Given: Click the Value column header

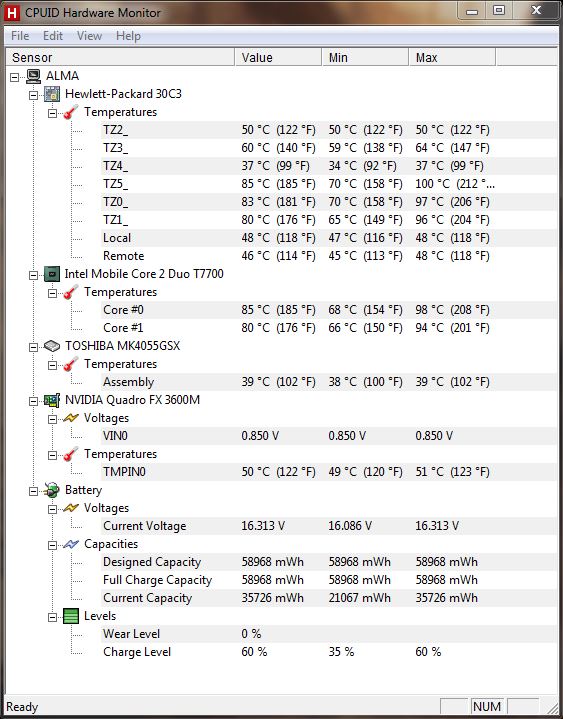Looking at the screenshot, I should pyautogui.click(x=278, y=57).
